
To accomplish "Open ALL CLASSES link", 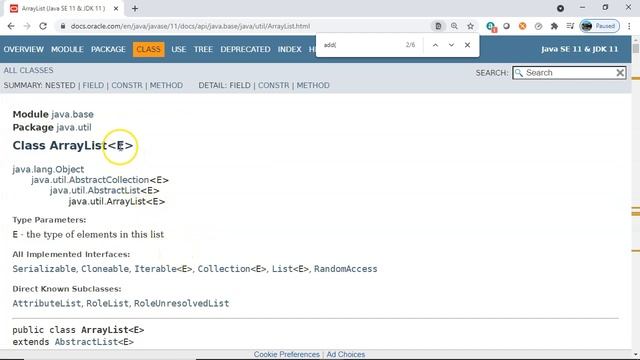I will coord(29,70).
